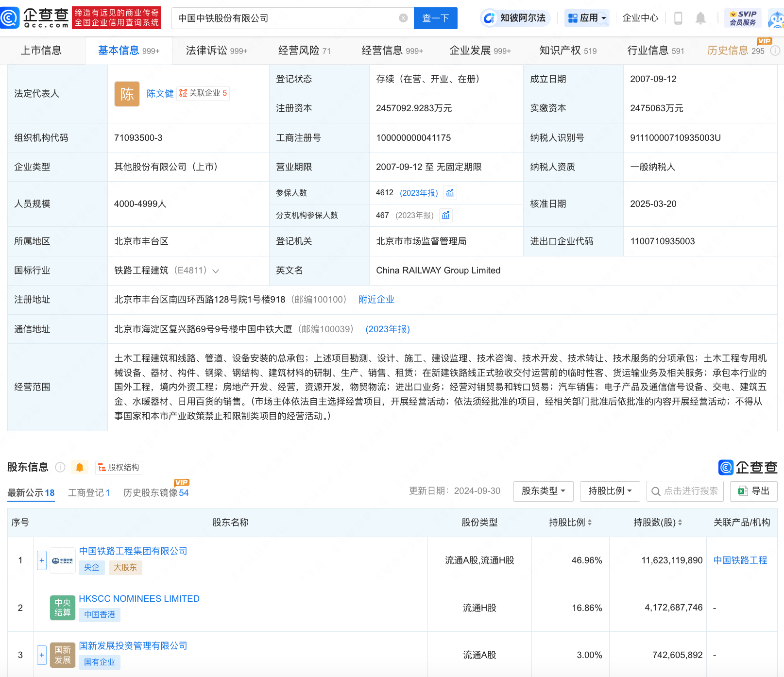Switch to 基本信息 tab
The height and width of the screenshot is (677, 784).
tap(129, 51)
